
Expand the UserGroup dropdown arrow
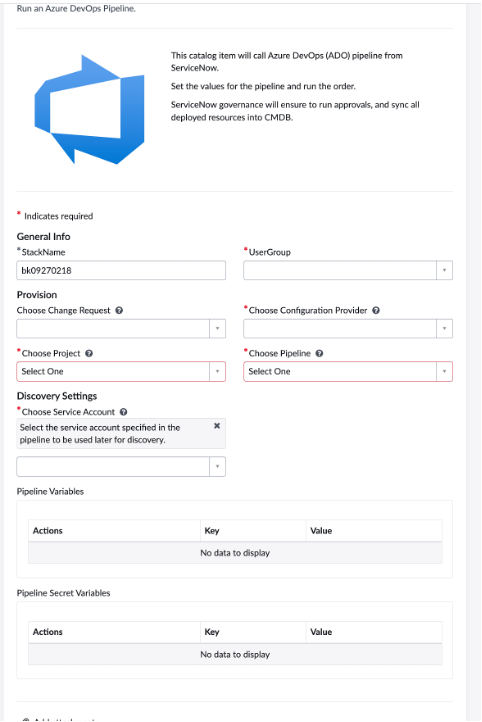[x=444, y=270]
